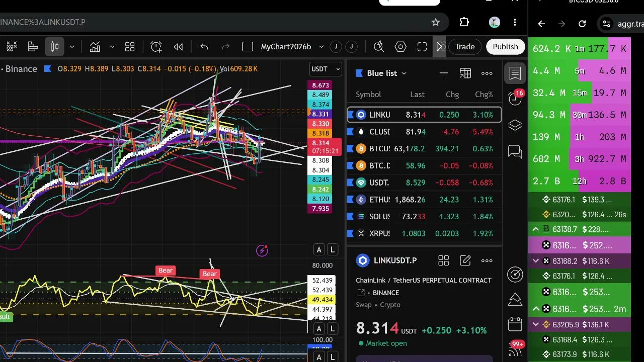644x362 pixels.
Task: Undo the last chart action
Action: pyautogui.click(x=204, y=47)
